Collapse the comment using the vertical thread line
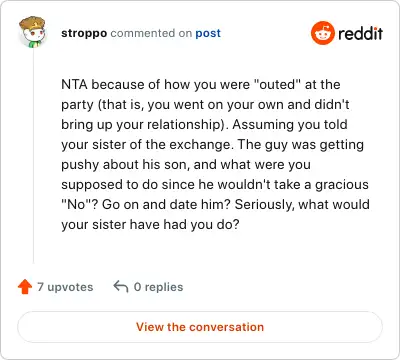The image size is (400, 360). point(33,157)
